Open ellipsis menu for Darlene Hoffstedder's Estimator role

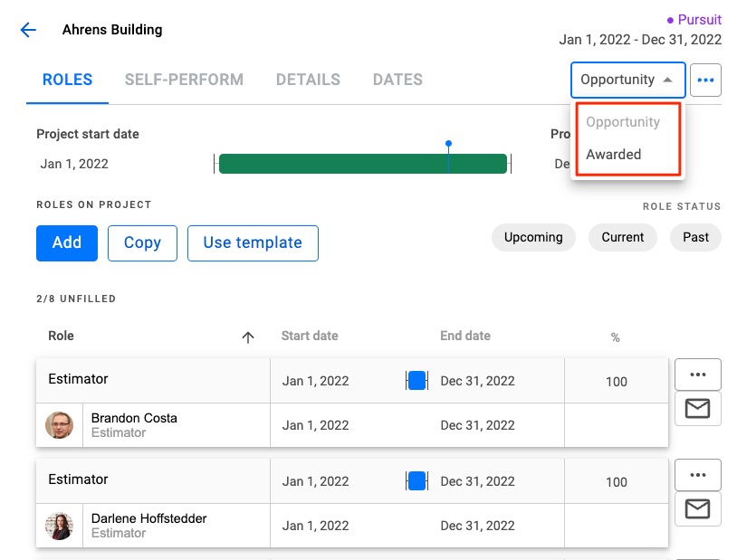tap(698, 475)
